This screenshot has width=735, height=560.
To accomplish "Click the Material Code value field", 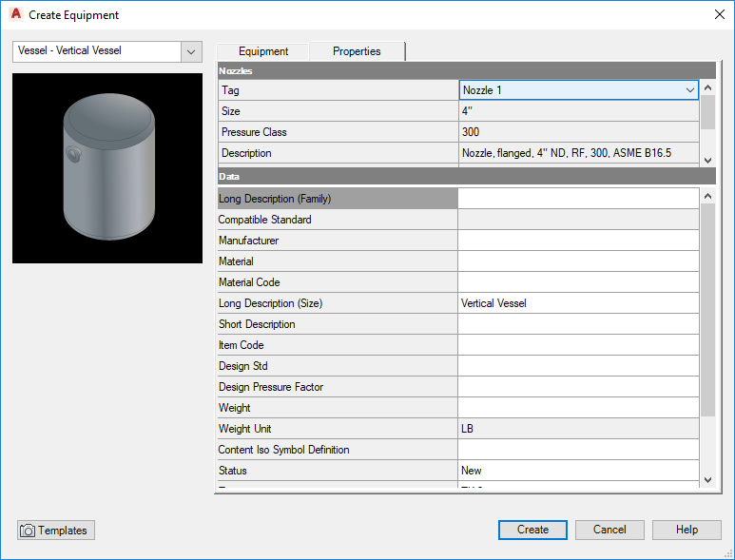I will [578, 282].
